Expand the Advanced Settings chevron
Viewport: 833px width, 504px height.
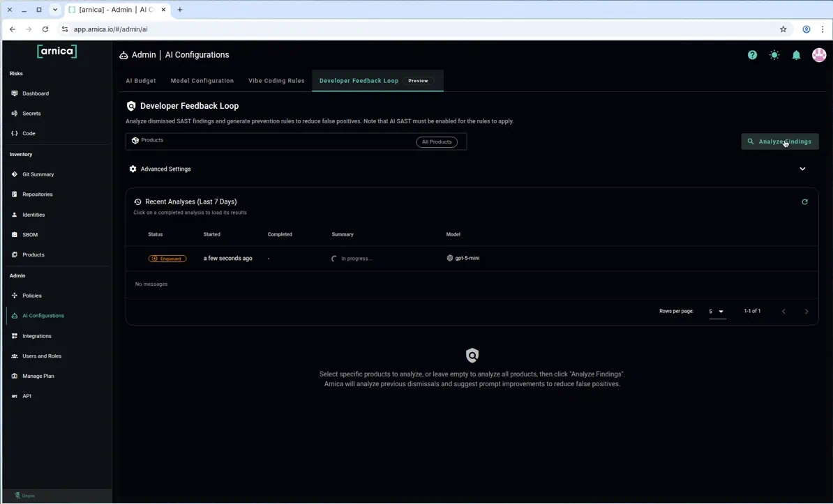coord(802,169)
